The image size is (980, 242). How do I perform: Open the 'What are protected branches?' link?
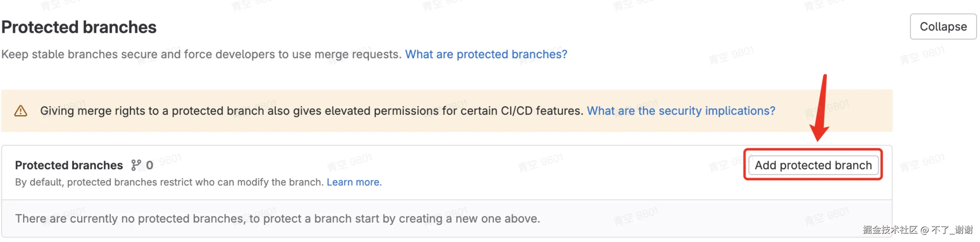pos(486,54)
